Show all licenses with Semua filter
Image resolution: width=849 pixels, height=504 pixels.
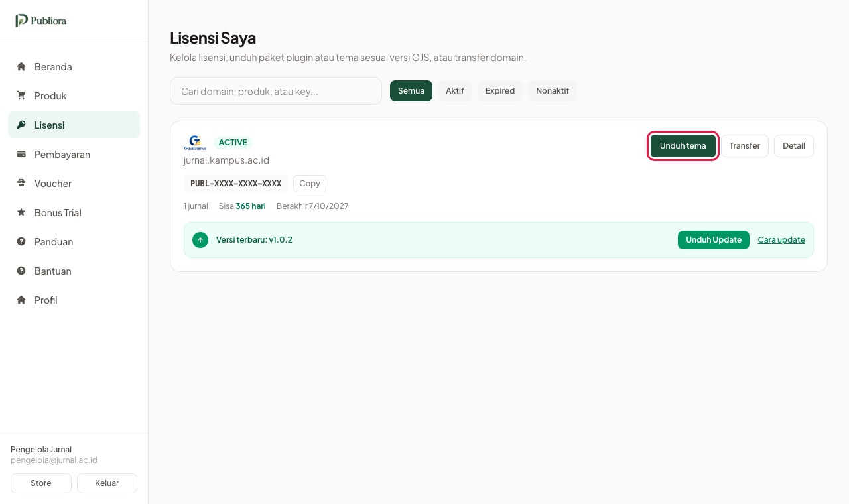click(411, 91)
